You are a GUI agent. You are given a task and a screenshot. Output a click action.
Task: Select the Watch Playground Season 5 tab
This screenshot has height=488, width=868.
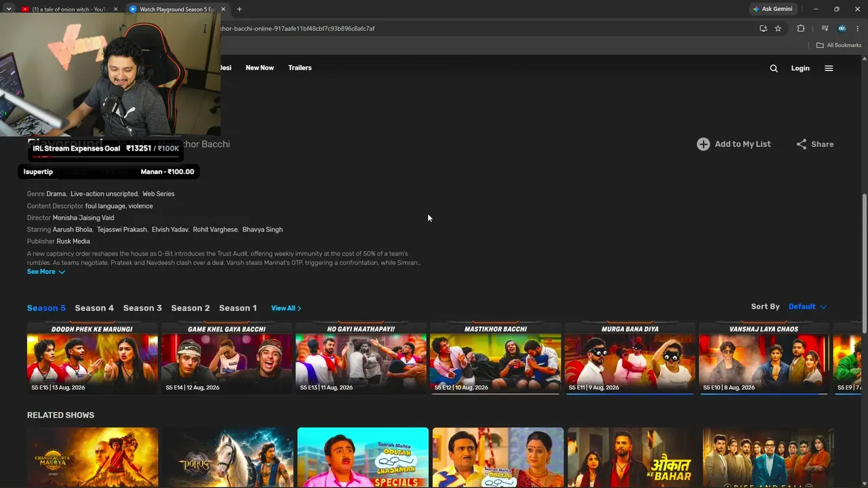coord(178,9)
